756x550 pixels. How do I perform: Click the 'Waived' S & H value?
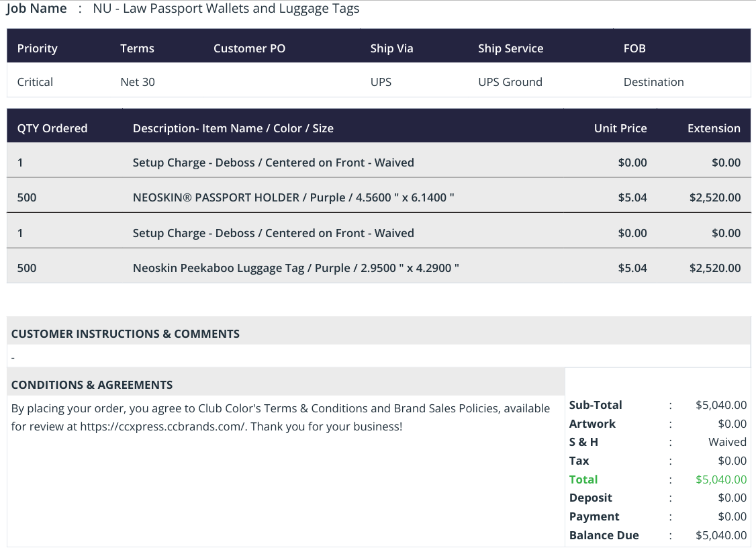click(x=728, y=443)
